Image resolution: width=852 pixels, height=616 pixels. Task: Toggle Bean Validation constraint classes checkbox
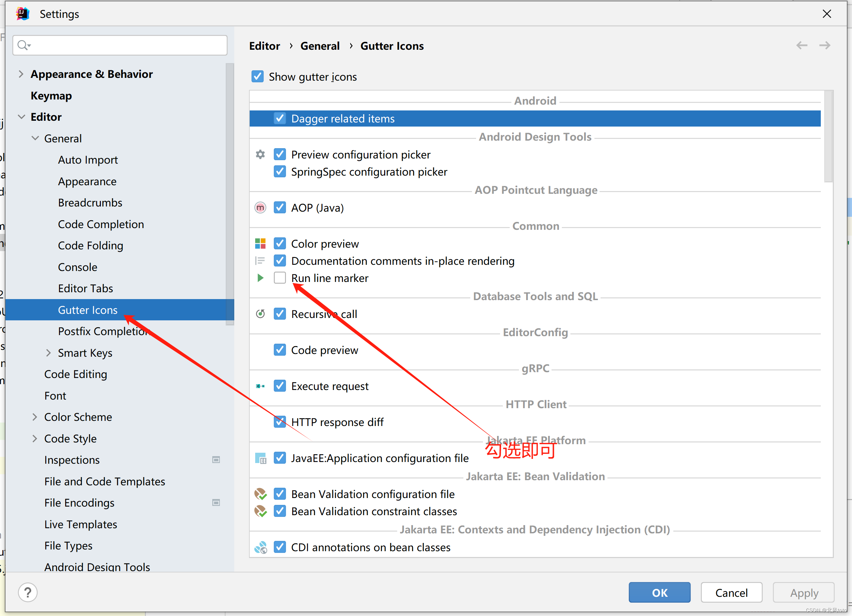pyautogui.click(x=280, y=511)
